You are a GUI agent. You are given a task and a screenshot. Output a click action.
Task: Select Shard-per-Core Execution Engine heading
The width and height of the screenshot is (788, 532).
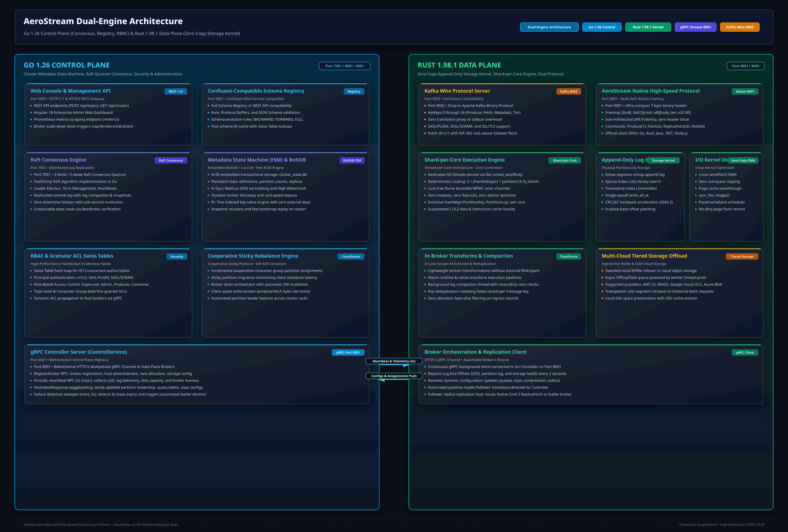pos(464,160)
